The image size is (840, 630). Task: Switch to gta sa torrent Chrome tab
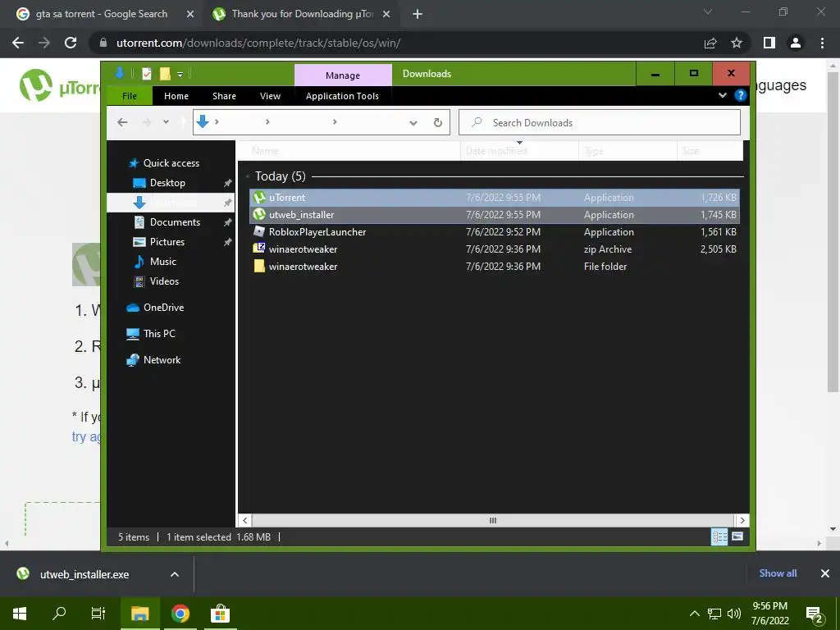[102, 14]
